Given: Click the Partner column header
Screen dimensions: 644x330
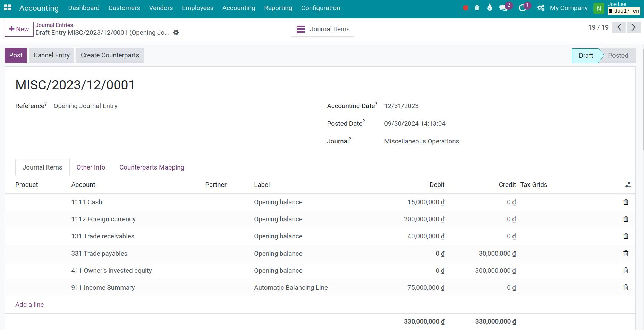Looking at the screenshot, I should pyautogui.click(x=216, y=185).
